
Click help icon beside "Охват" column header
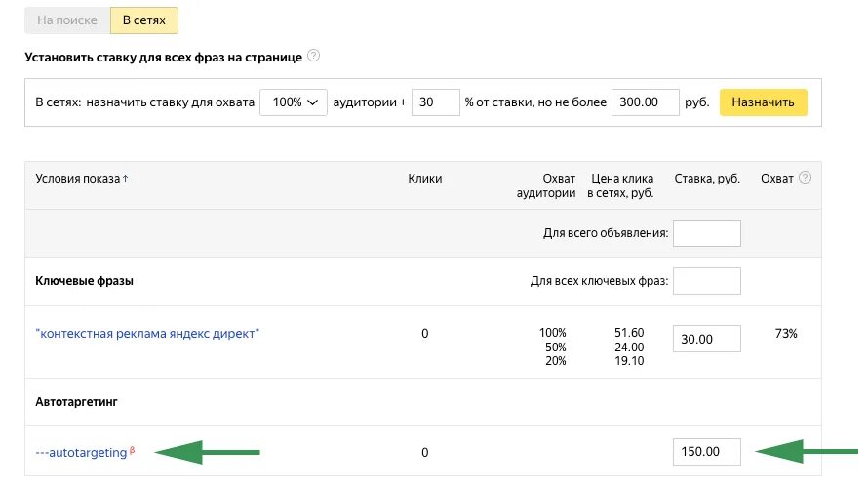806,178
